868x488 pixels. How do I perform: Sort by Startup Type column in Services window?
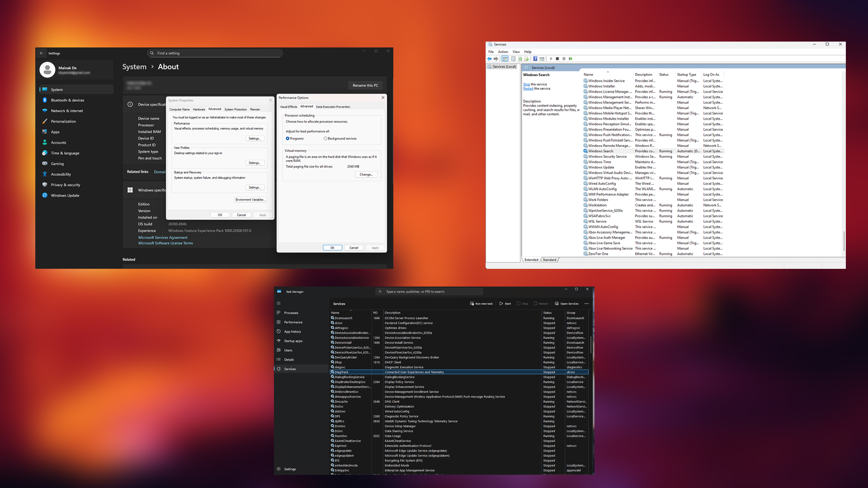(x=688, y=75)
